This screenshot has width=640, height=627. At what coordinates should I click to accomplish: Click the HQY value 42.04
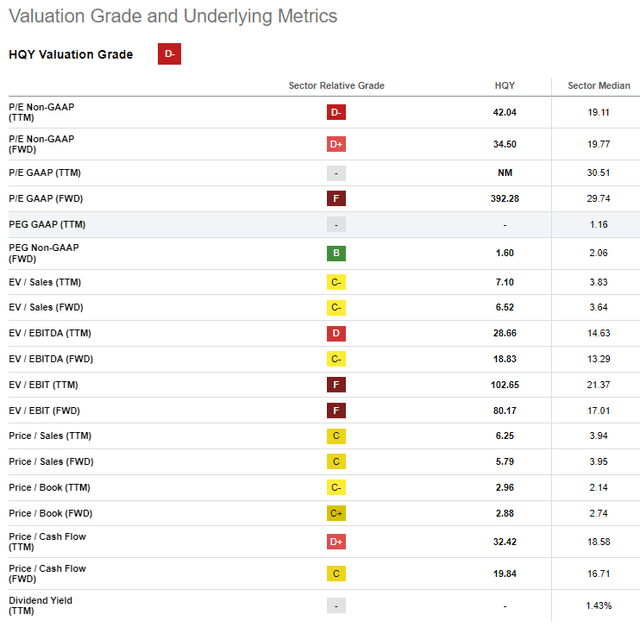[x=505, y=112]
